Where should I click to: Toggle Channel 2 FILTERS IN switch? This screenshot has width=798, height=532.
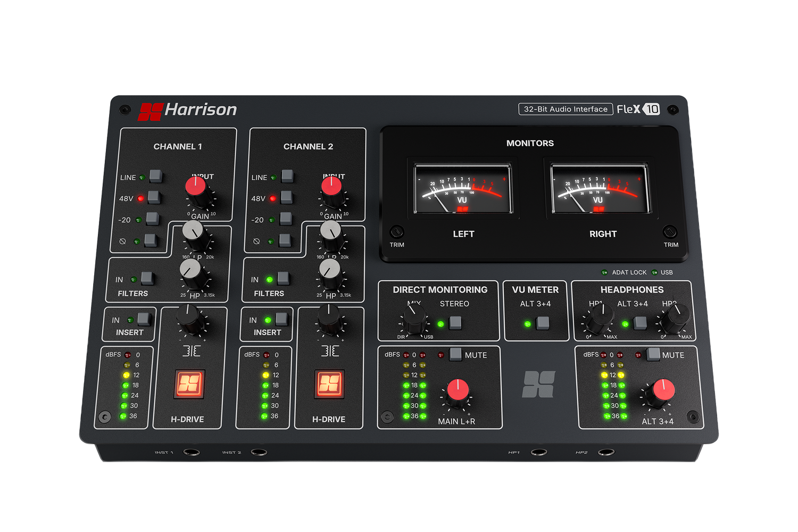pos(284,278)
